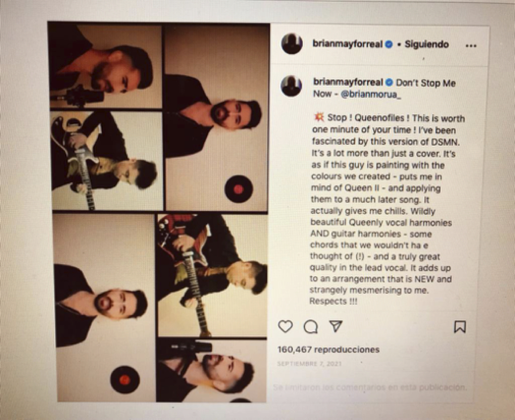Open the brianmayforreal username in header

[348, 44]
